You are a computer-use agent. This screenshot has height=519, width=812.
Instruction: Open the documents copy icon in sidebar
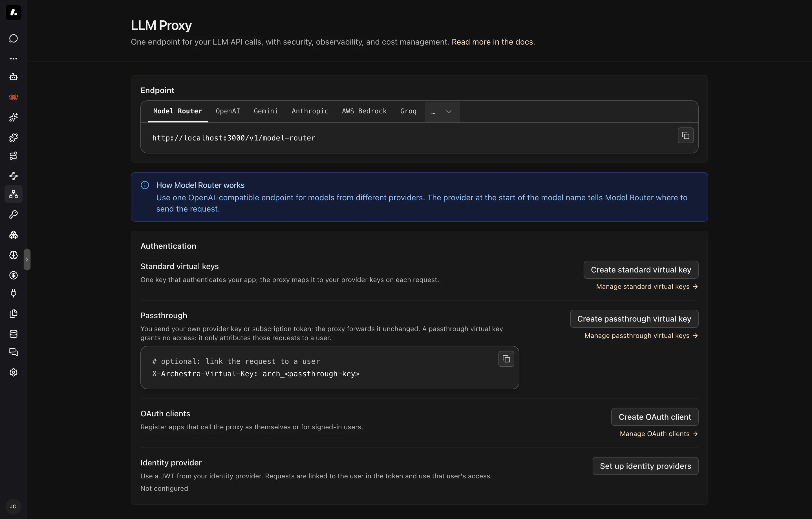[x=14, y=314]
